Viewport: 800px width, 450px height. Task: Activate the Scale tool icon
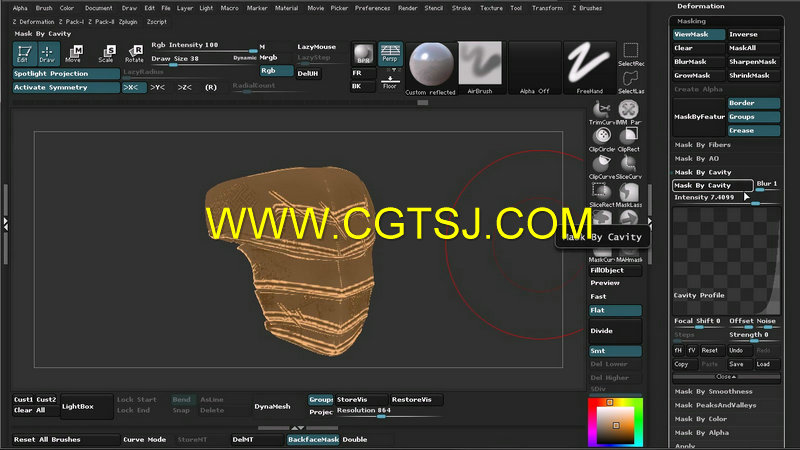[x=106, y=54]
